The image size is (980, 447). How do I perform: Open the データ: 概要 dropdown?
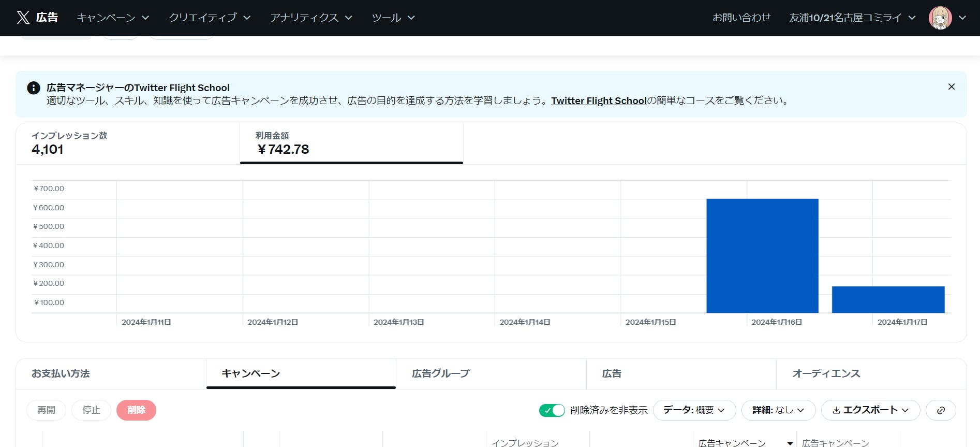pos(694,410)
